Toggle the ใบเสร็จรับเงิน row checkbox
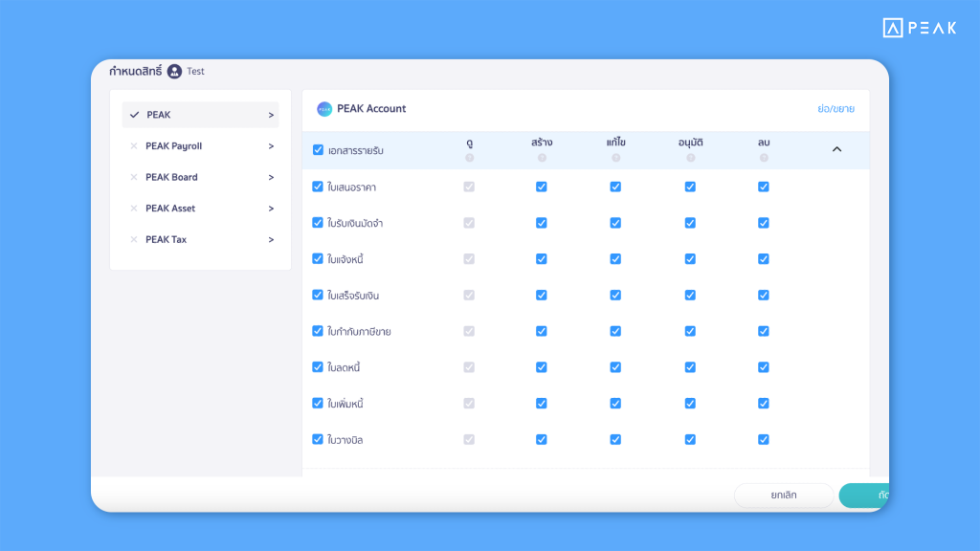 (318, 295)
